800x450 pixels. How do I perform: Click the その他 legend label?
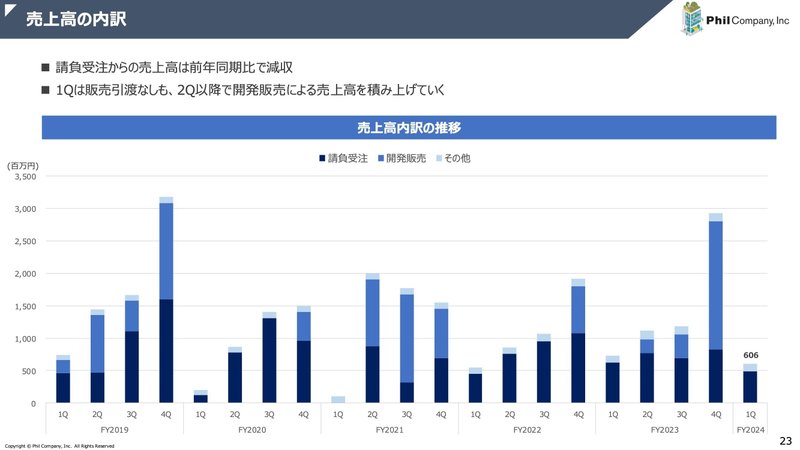457,158
